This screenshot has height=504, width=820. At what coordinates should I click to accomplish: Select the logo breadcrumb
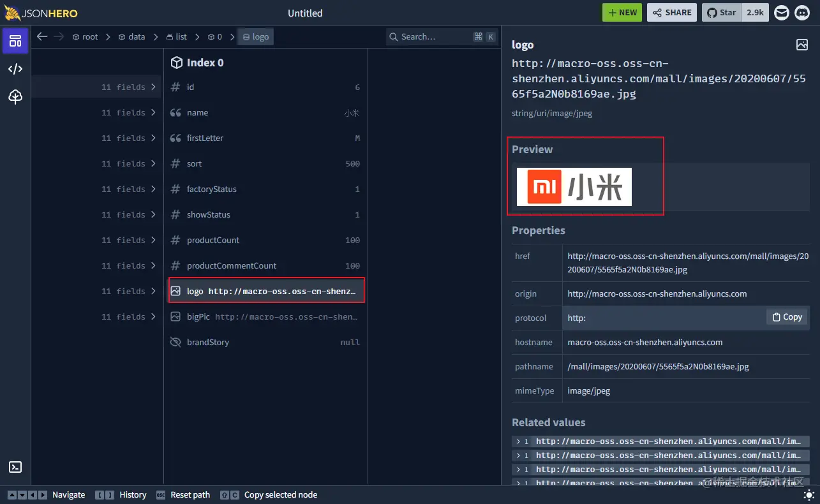[x=255, y=37]
